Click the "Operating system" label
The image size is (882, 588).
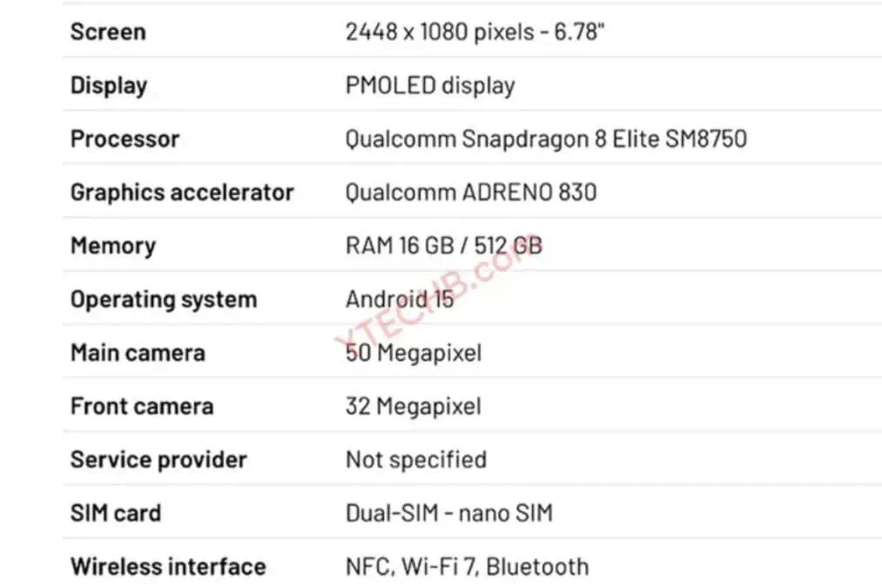click(164, 300)
